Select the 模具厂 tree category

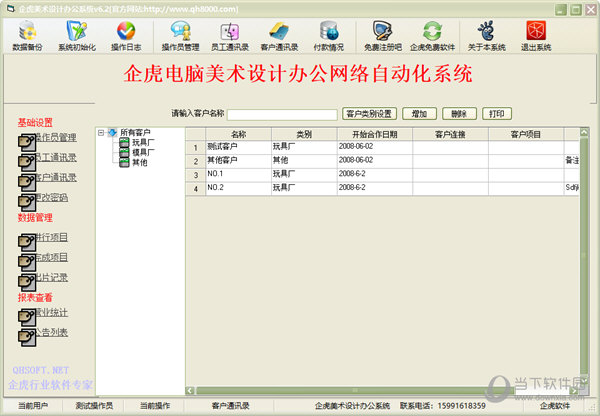(143, 152)
